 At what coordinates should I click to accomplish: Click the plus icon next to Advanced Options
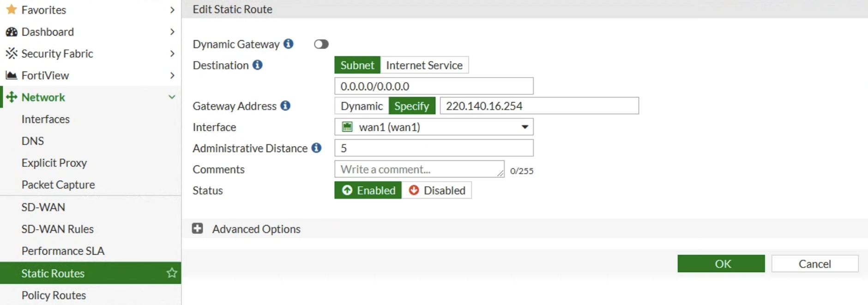pos(198,229)
